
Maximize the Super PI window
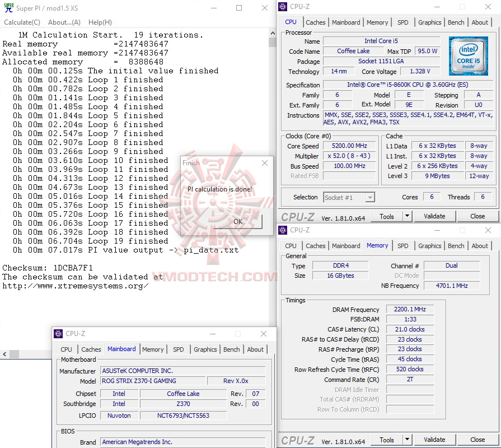pyautogui.click(x=239, y=8)
